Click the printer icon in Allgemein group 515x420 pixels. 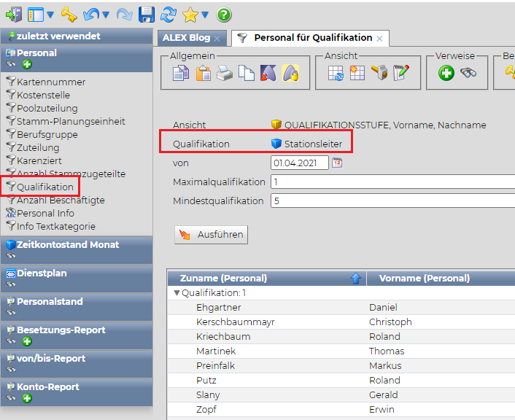click(225, 73)
